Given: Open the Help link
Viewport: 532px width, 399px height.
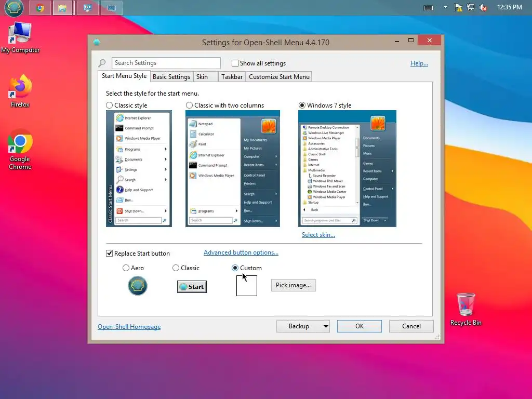Looking at the screenshot, I should (419, 63).
